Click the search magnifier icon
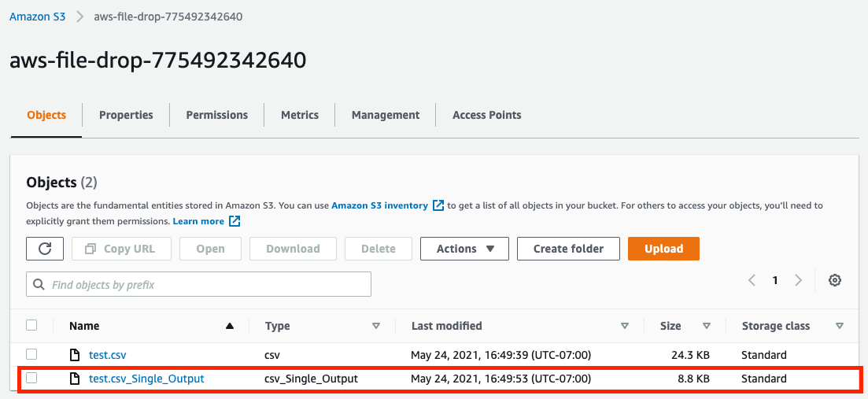The height and width of the screenshot is (399, 868). [39, 285]
